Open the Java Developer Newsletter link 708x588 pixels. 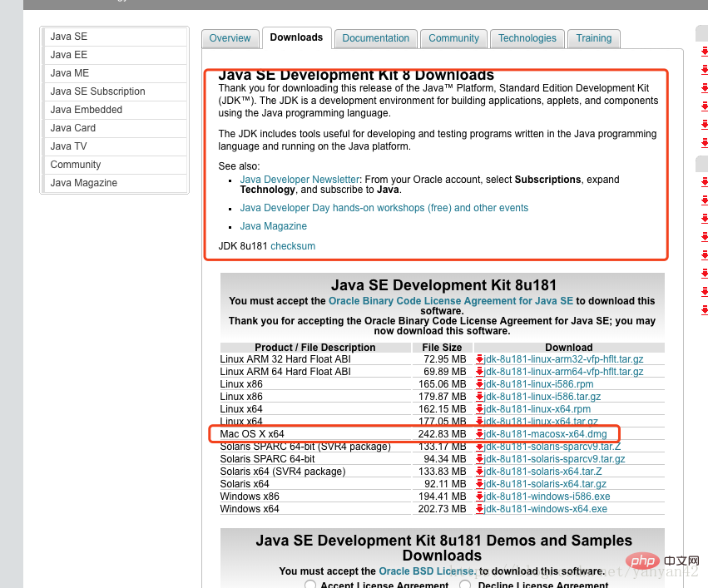[x=300, y=180]
